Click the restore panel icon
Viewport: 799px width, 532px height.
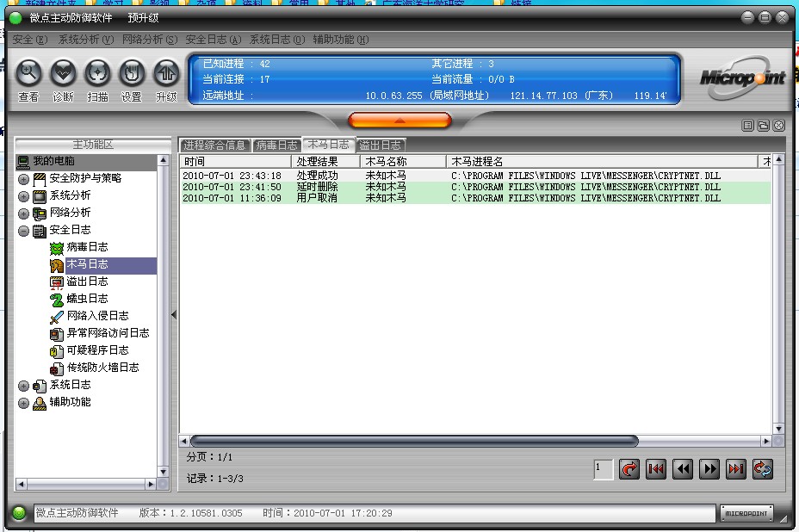(x=764, y=126)
